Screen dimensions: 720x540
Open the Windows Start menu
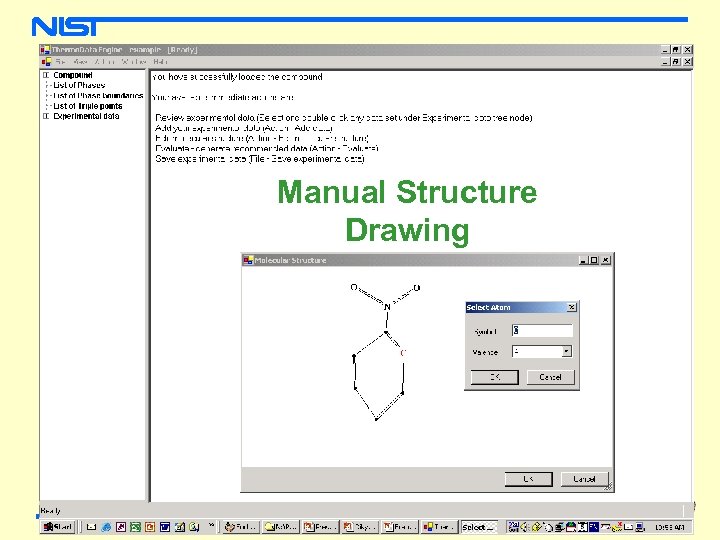pos(58,527)
